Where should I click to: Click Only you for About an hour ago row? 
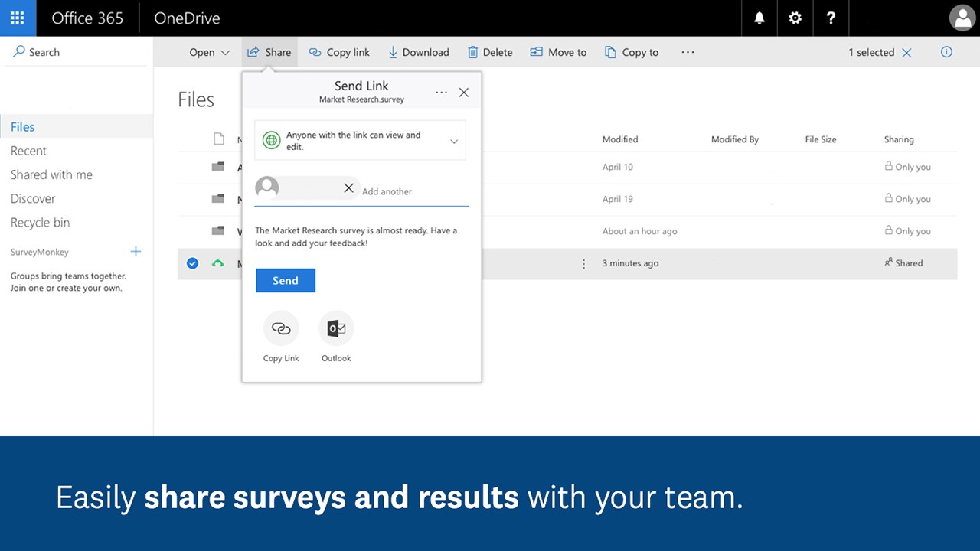(x=907, y=231)
